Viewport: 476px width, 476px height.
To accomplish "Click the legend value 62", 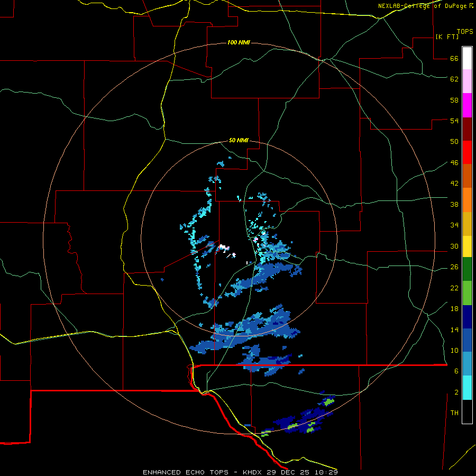I will tap(454, 79).
